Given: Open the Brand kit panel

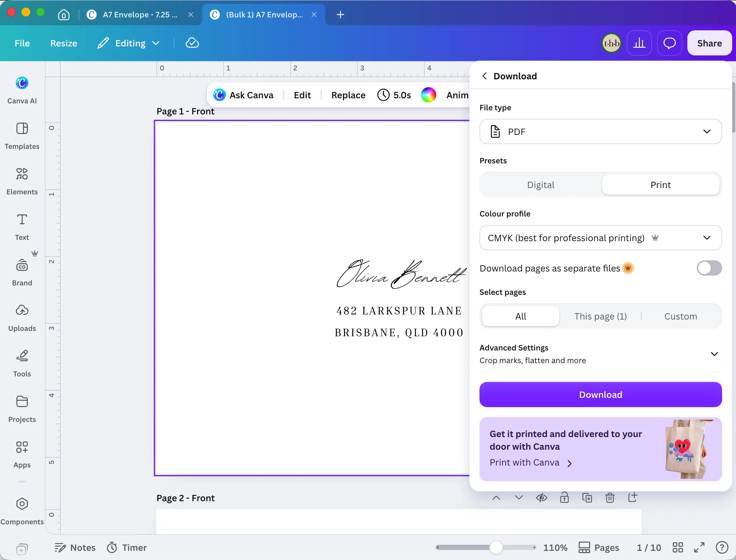Looking at the screenshot, I should pyautogui.click(x=22, y=272).
